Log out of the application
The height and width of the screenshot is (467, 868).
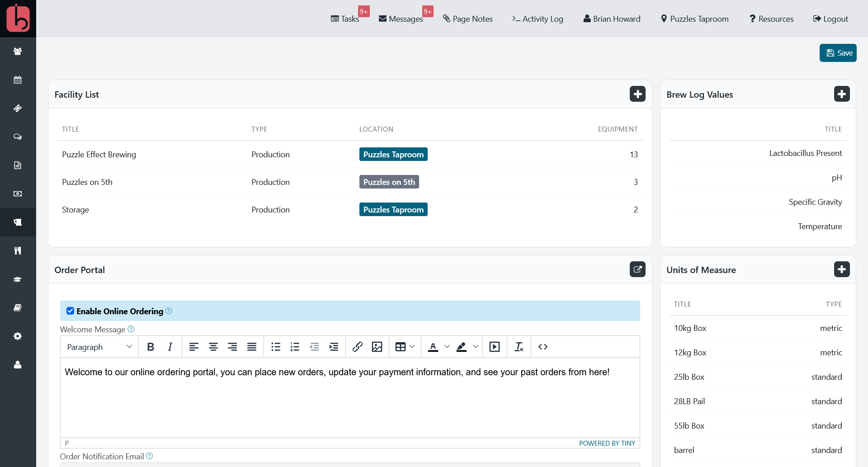pos(830,19)
